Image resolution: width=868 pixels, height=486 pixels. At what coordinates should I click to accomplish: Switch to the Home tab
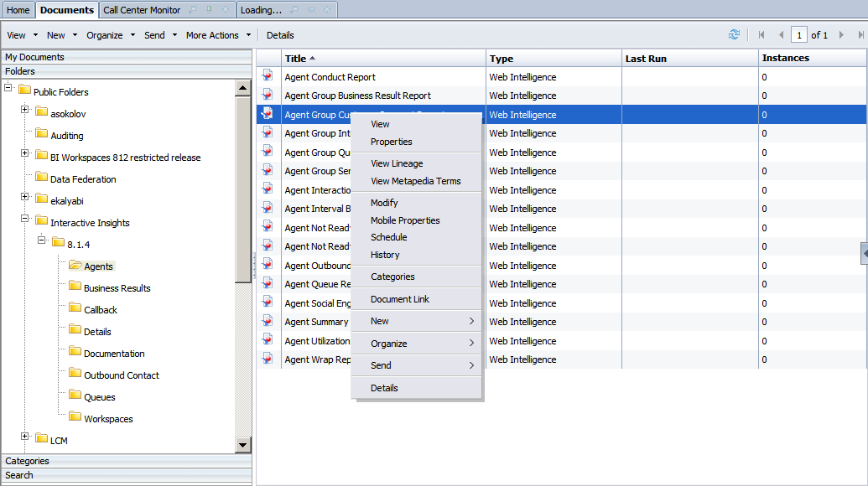tap(18, 10)
